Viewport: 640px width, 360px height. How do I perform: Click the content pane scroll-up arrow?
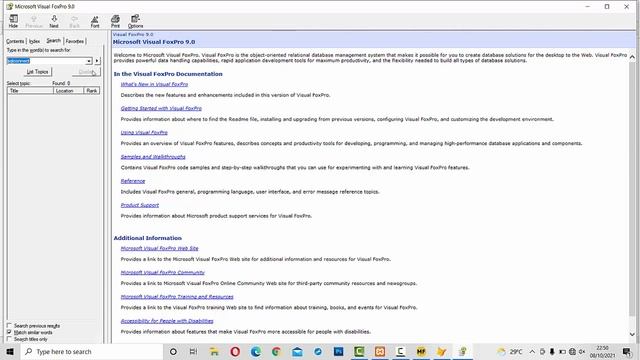click(632, 57)
